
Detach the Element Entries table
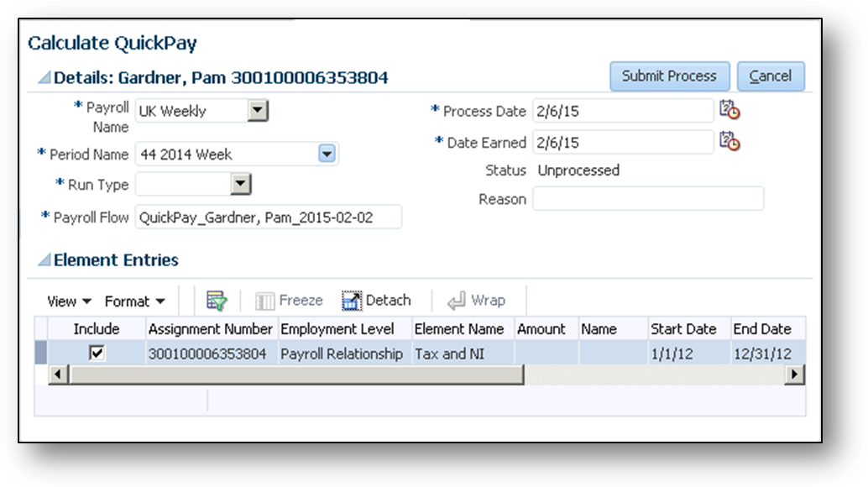(376, 301)
